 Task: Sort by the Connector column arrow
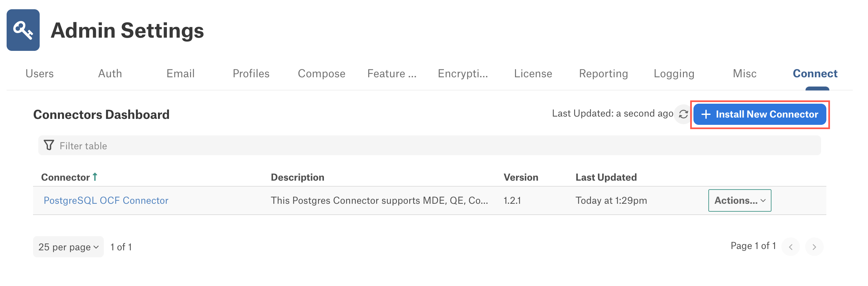pos(95,177)
